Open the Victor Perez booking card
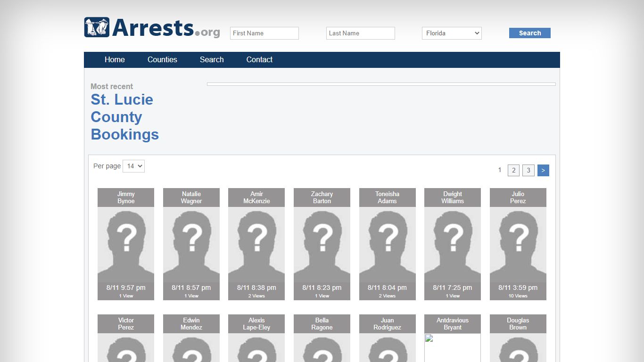This screenshot has width=644, height=362. [x=126, y=338]
